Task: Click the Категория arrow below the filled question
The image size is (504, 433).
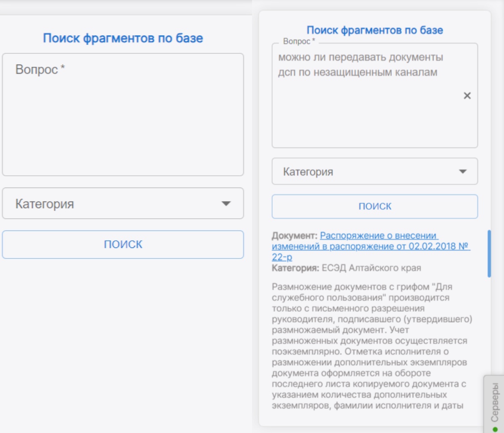Action: click(462, 172)
